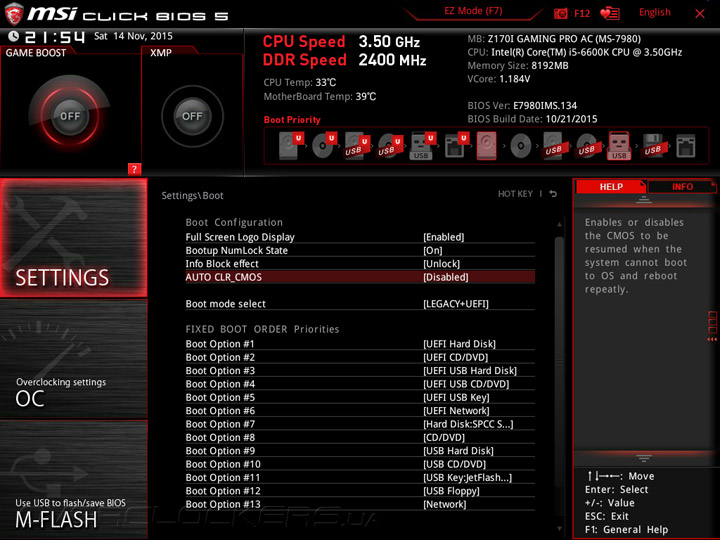The width and height of the screenshot is (720, 540).
Task: Click the help panel top collapse handle
Action: [x=644, y=200]
